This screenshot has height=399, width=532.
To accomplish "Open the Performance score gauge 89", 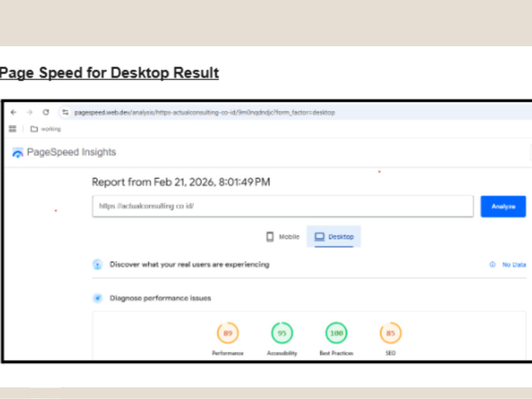I will tap(228, 333).
